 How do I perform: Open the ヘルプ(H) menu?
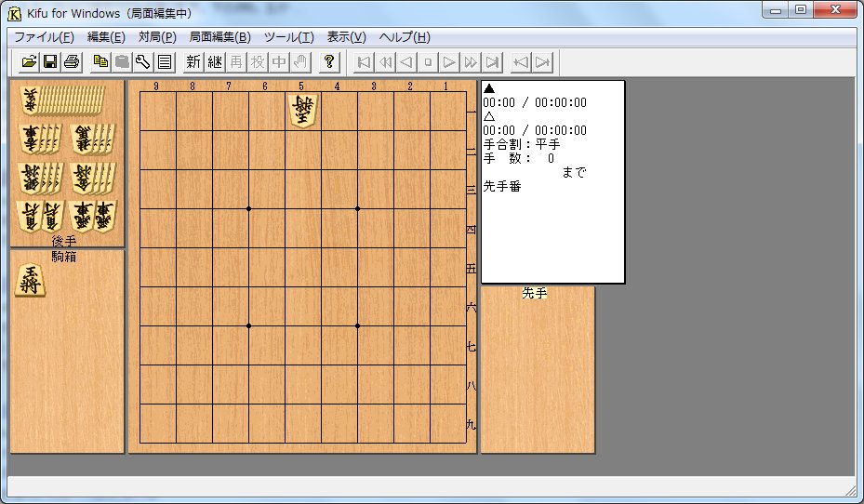coord(405,37)
